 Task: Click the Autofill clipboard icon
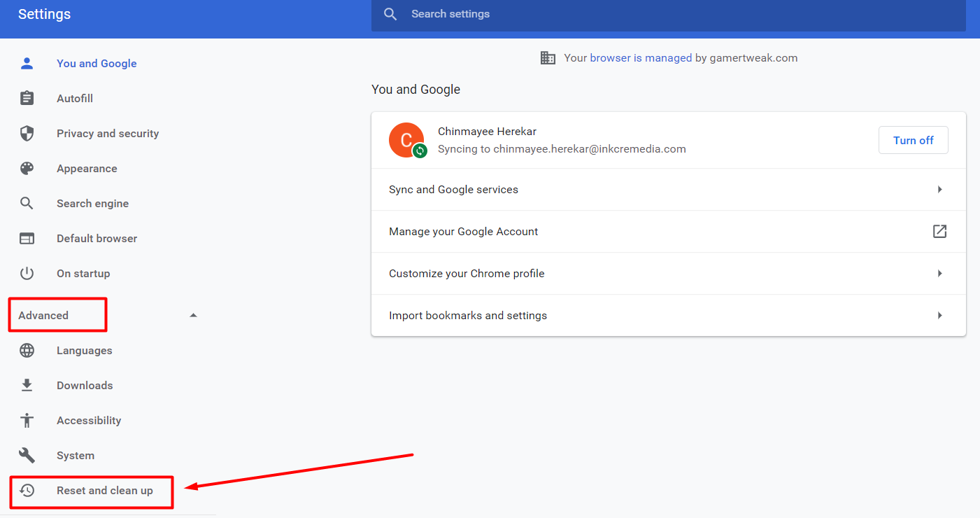coord(27,99)
